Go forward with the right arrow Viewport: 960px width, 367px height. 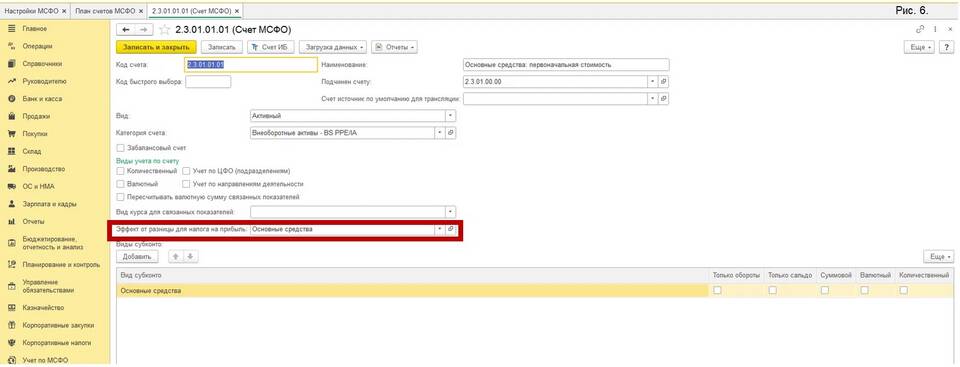[143, 29]
